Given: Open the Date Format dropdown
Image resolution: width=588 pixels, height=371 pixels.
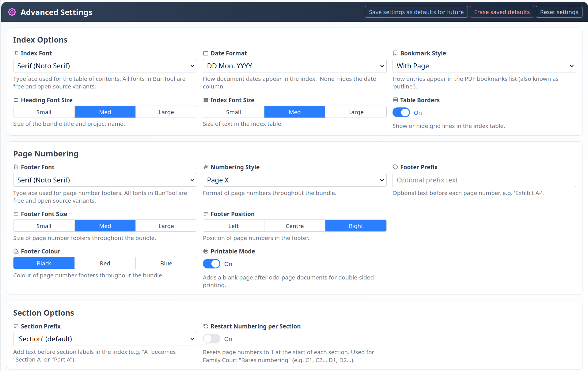Looking at the screenshot, I should (x=295, y=66).
